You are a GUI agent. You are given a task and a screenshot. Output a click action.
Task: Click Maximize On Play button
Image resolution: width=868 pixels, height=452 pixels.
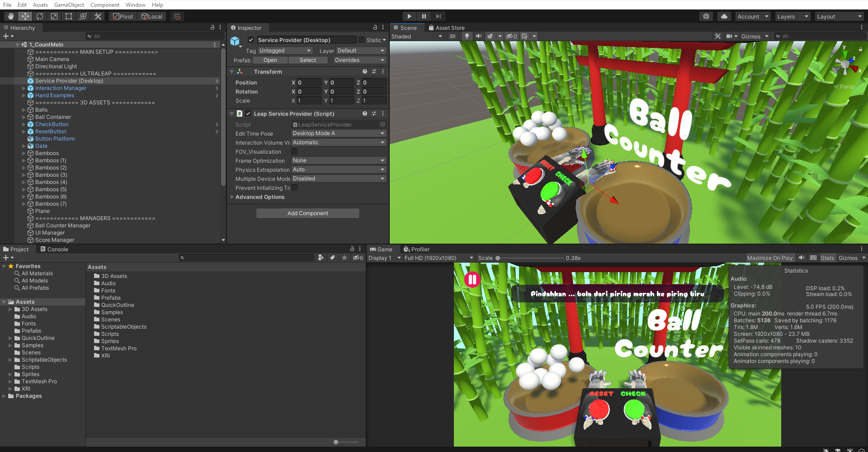769,258
